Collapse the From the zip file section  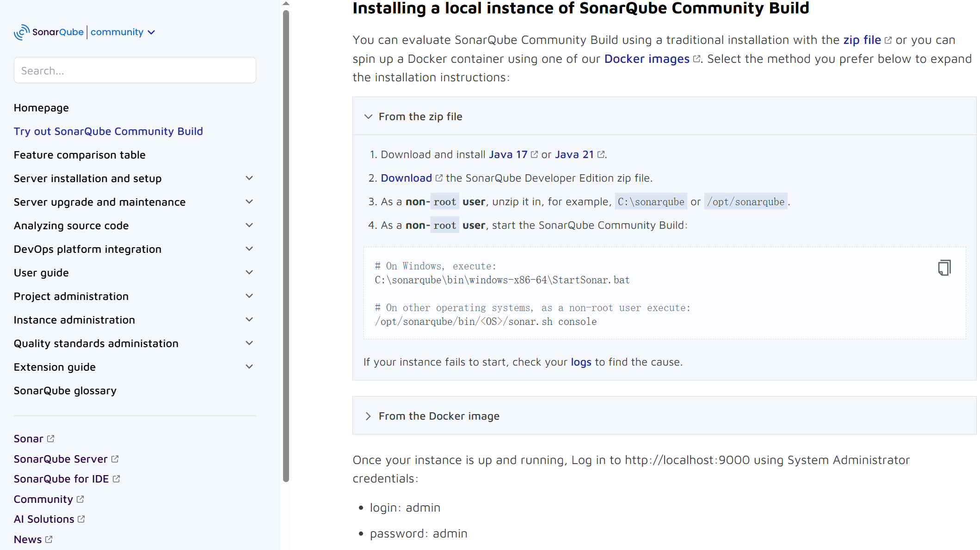[x=664, y=116]
